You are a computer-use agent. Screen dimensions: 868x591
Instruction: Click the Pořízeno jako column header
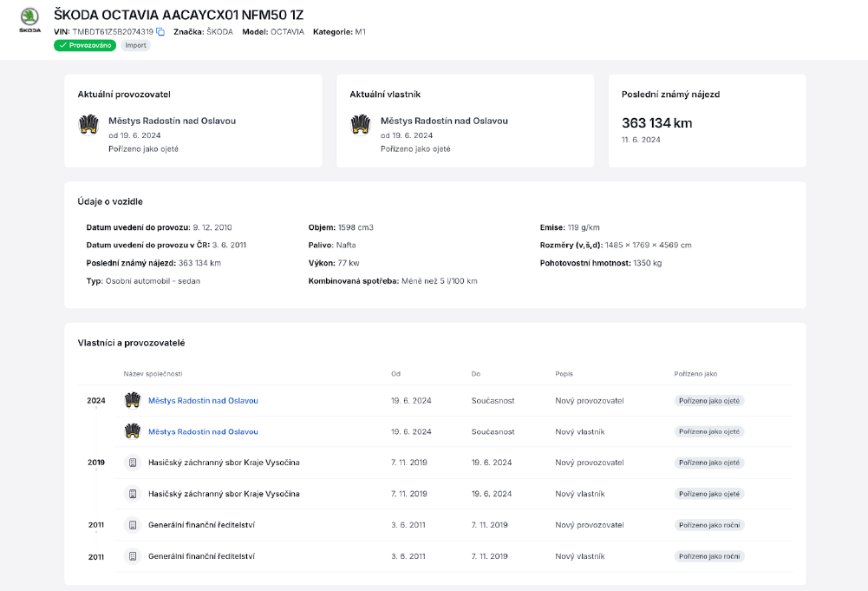coord(695,374)
